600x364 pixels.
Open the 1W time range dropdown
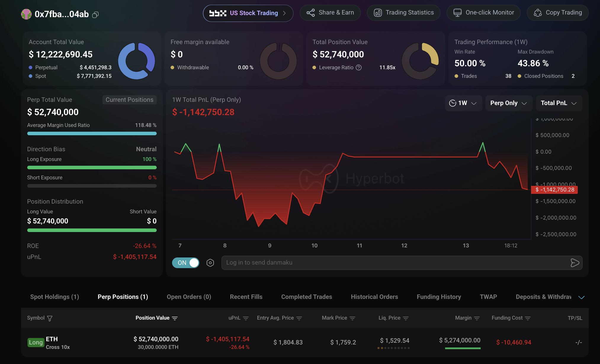[463, 103]
